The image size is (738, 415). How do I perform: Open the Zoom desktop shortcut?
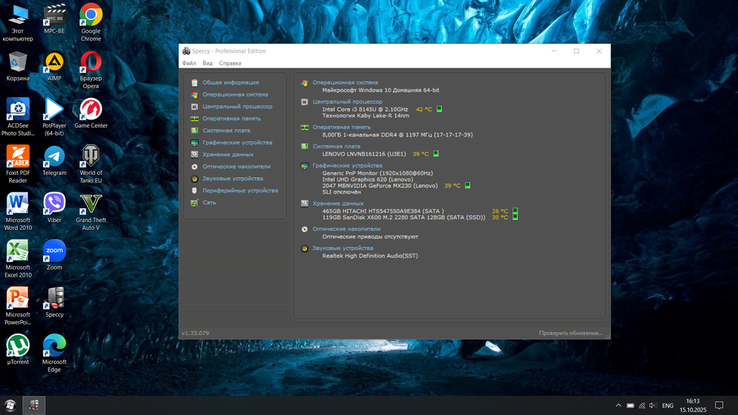(54, 255)
